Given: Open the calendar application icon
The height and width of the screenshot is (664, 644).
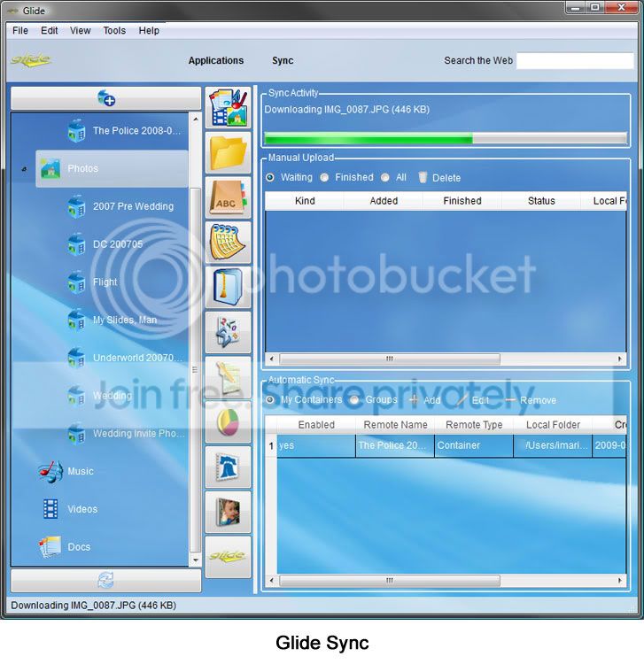Looking at the screenshot, I should 229,243.
